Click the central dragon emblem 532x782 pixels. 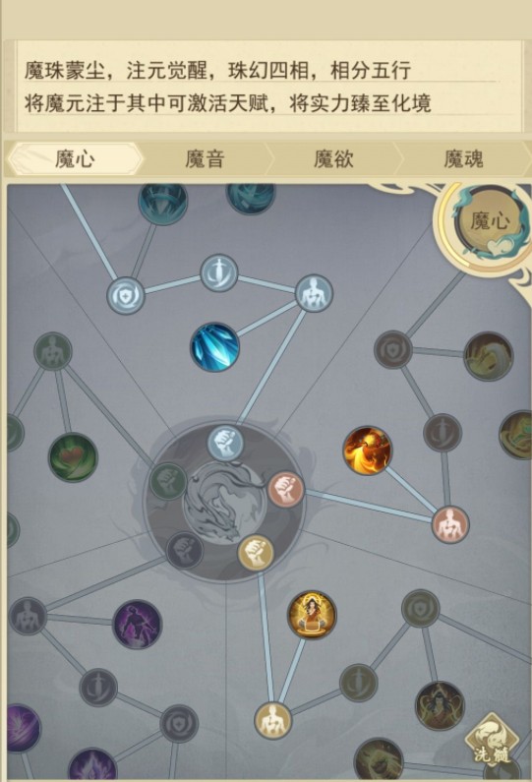[x=225, y=503]
